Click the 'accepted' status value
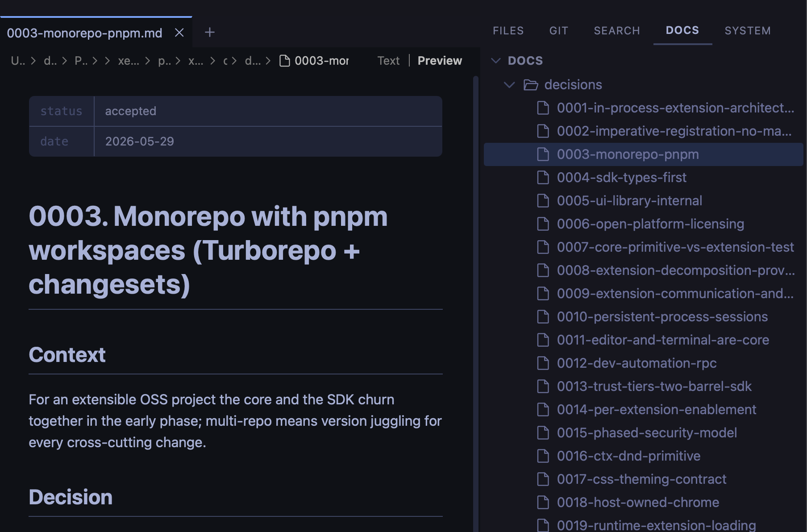 pyautogui.click(x=130, y=111)
